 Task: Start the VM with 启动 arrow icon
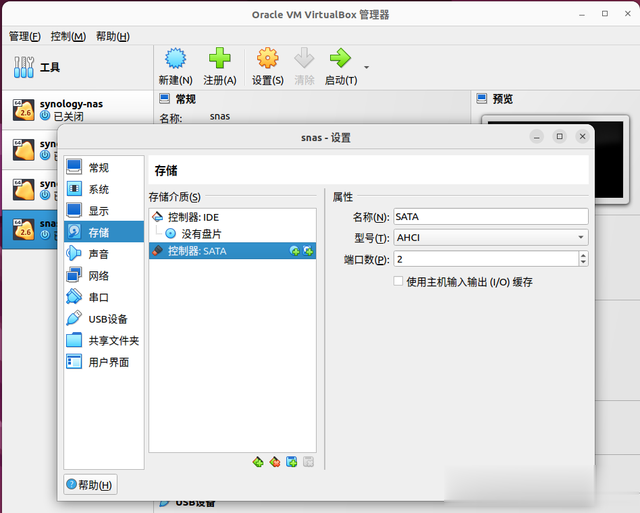pos(340,58)
